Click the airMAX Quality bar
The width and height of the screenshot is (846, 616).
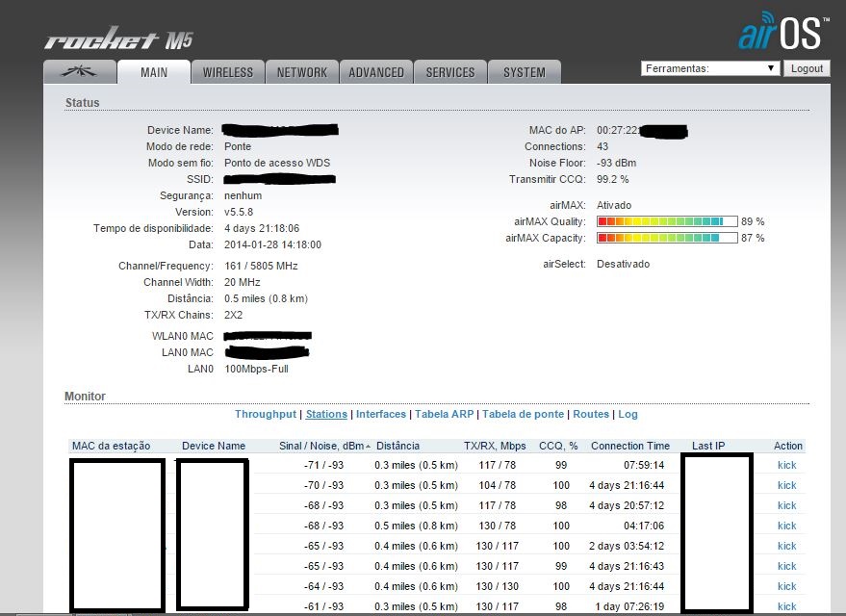pos(667,221)
